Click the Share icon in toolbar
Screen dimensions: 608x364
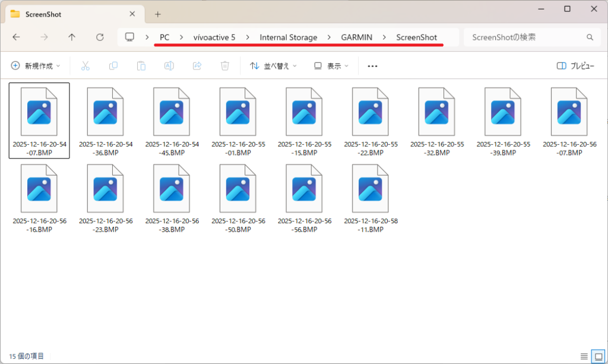tap(197, 66)
